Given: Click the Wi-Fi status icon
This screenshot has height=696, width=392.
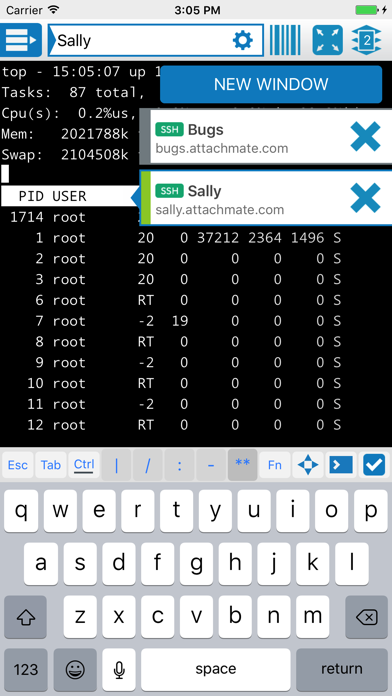Looking at the screenshot, I should click(x=54, y=9).
